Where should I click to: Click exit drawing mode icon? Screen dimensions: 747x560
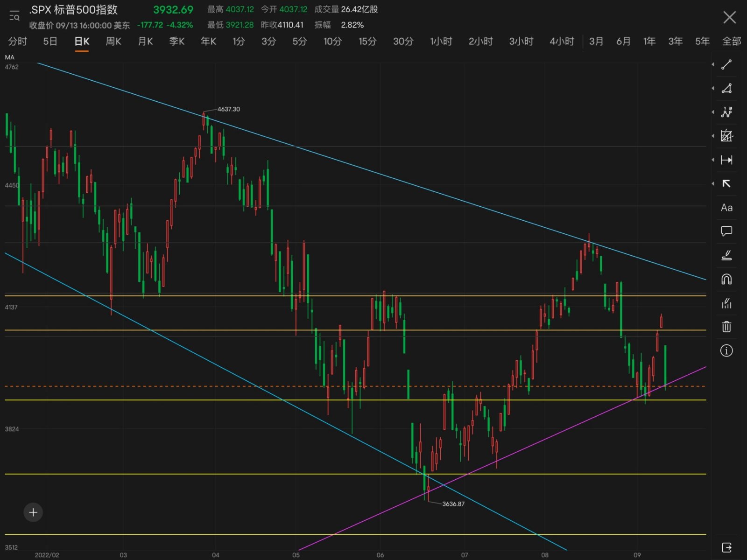click(x=726, y=547)
